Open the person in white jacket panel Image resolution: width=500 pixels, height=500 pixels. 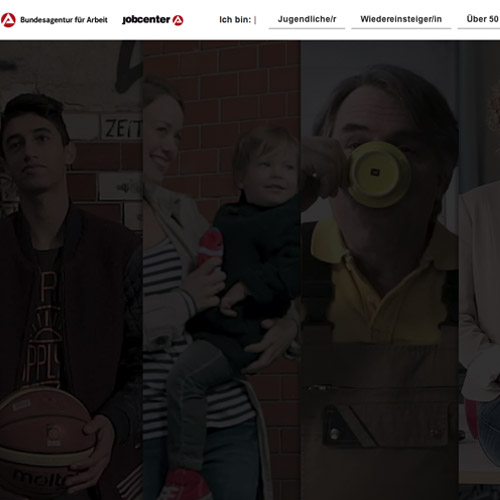(x=479, y=270)
